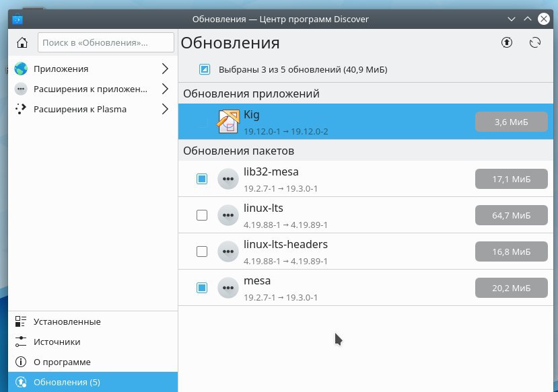Maximize the Discover window
The width and height of the screenshot is (558, 392).
click(x=528, y=19)
